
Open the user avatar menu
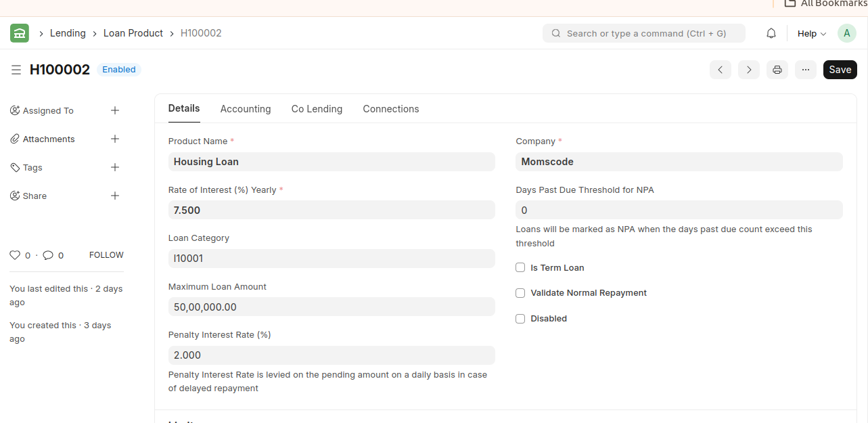(846, 33)
